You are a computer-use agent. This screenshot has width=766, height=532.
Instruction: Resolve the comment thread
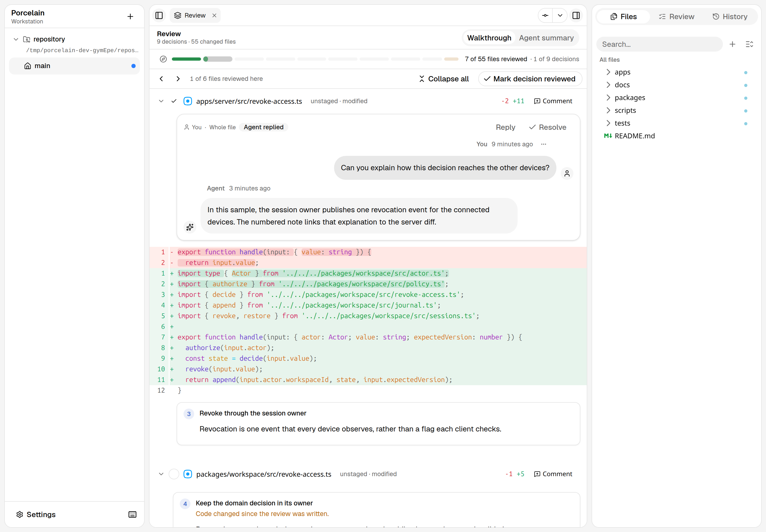coord(548,127)
